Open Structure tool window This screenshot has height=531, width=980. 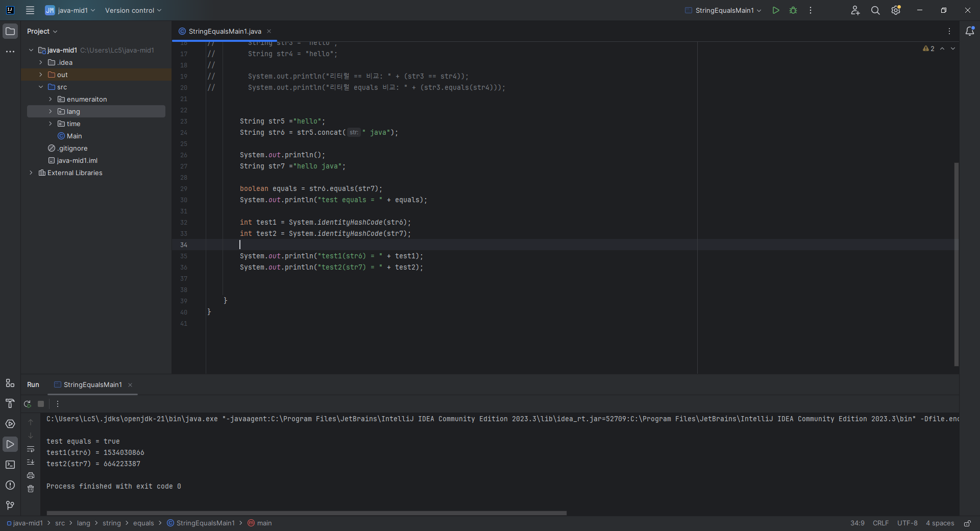tap(10, 383)
